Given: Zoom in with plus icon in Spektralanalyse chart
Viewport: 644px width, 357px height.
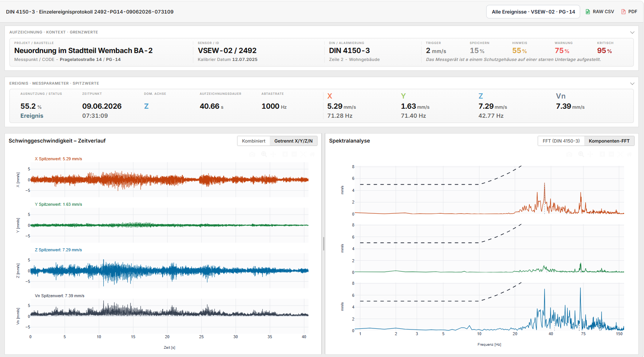Looking at the screenshot, I should click(x=602, y=154).
